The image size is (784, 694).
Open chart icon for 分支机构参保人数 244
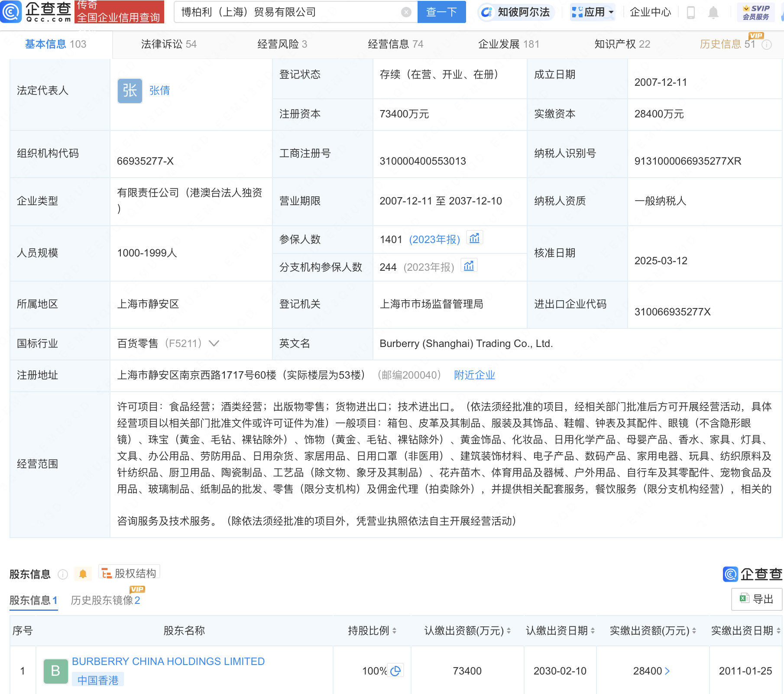[469, 266]
